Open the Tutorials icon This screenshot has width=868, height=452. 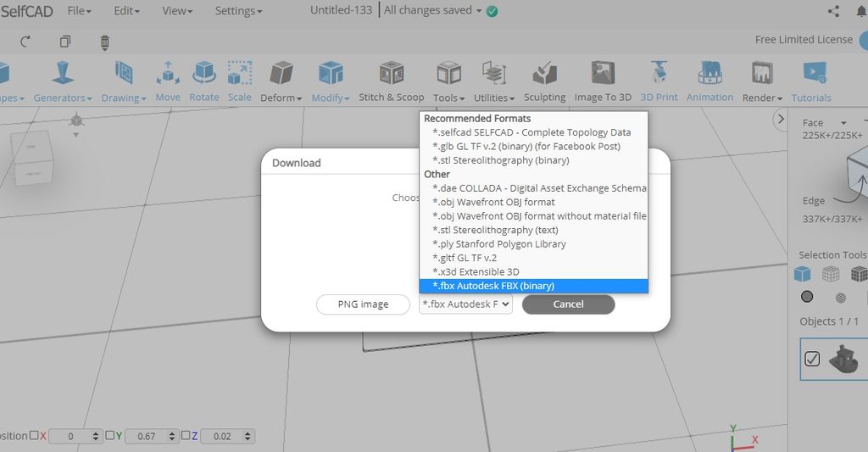pos(811,82)
